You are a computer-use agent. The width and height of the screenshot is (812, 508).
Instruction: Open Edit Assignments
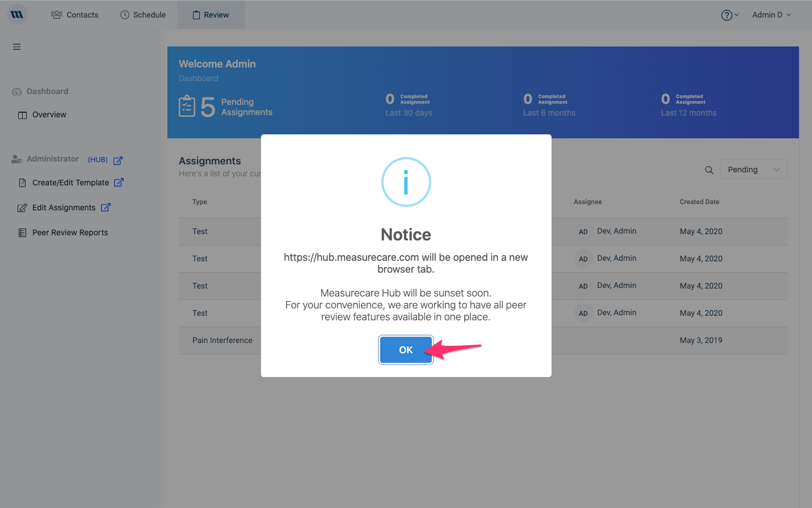tap(64, 208)
